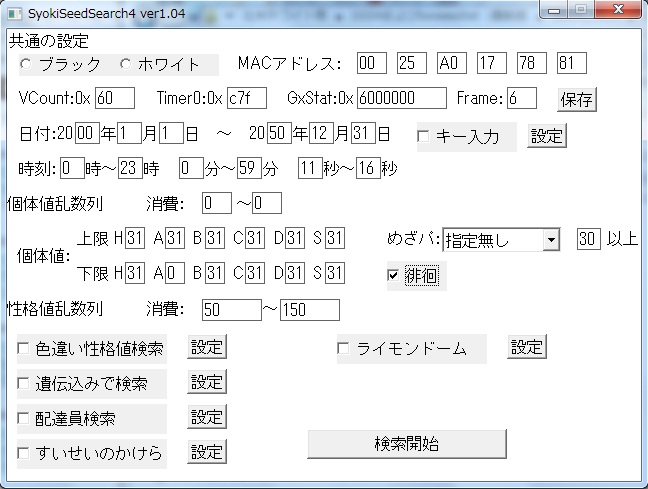Viewport: 648px width, 489px height.
Task: Click 性格値乱数列 消費 field showing 150
Action: click(310, 310)
